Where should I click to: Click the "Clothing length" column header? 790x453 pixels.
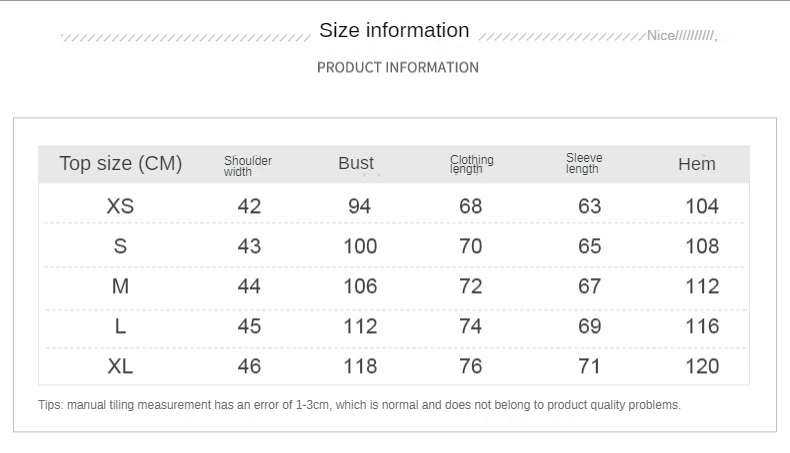coord(471,165)
